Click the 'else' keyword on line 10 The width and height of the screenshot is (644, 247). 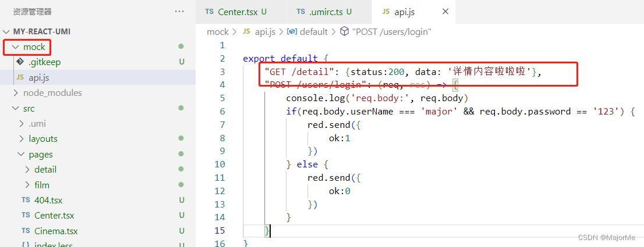(x=307, y=164)
